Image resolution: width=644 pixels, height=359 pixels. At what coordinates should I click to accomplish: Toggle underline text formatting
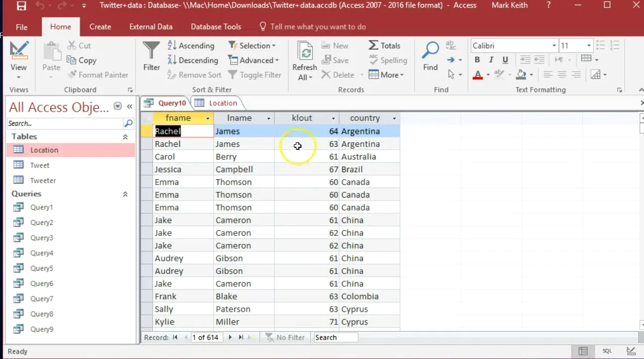tap(505, 60)
